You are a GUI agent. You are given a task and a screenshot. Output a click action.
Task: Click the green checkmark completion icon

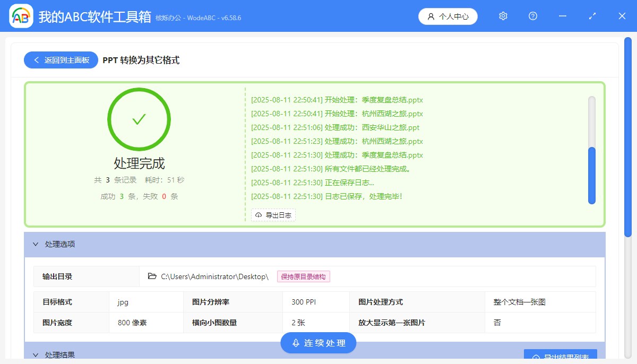(x=139, y=119)
